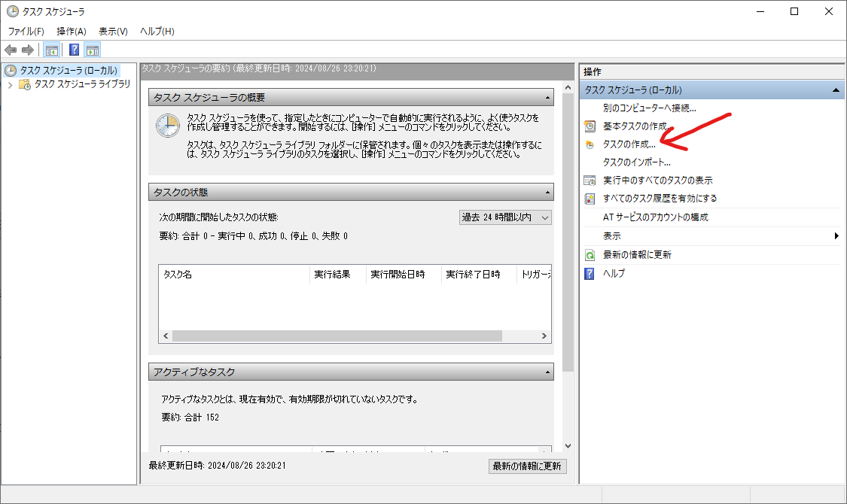Click the すべてのタスク履歴を有効にする icon
847x504 pixels.
[590, 198]
